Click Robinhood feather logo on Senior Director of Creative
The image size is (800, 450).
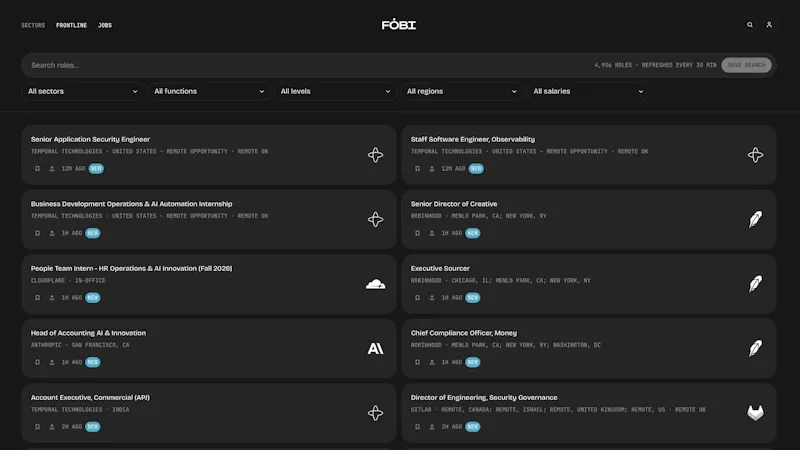[x=756, y=219]
